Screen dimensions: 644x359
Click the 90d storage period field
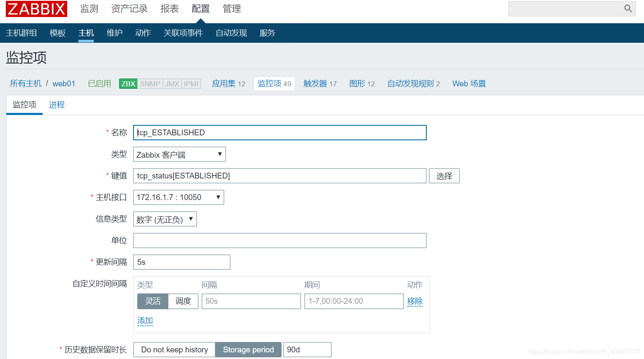[x=307, y=350]
